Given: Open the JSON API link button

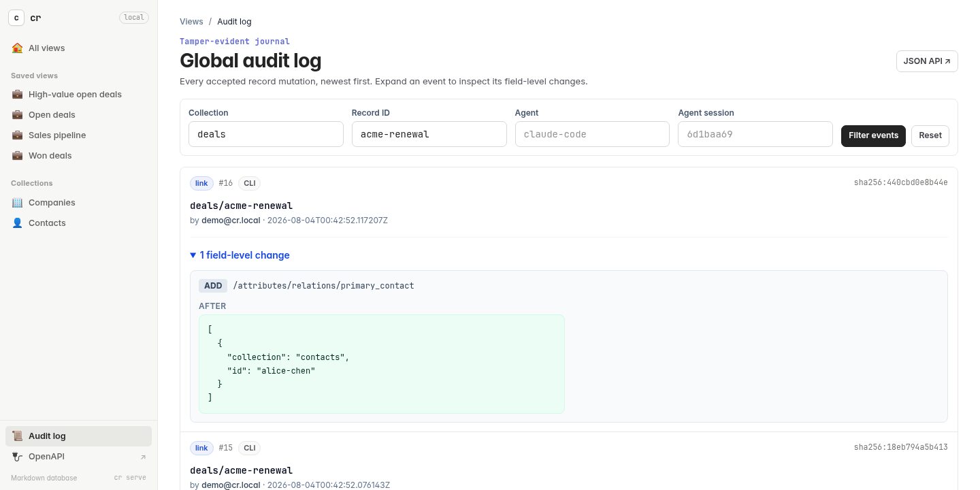Looking at the screenshot, I should pos(927,61).
